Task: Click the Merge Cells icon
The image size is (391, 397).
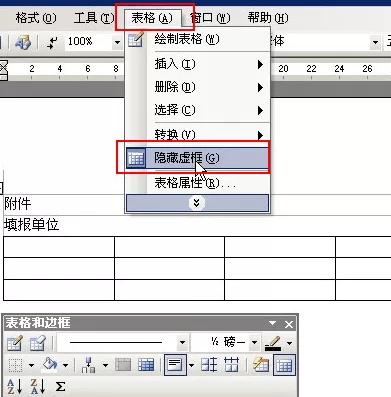Action: [123, 365]
